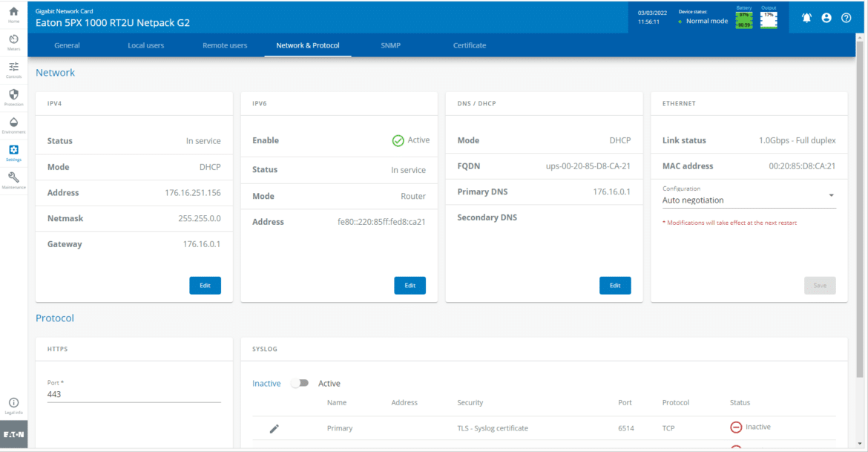
Task: Click the Primary DNS value 176.16.0.1
Action: [612, 191]
